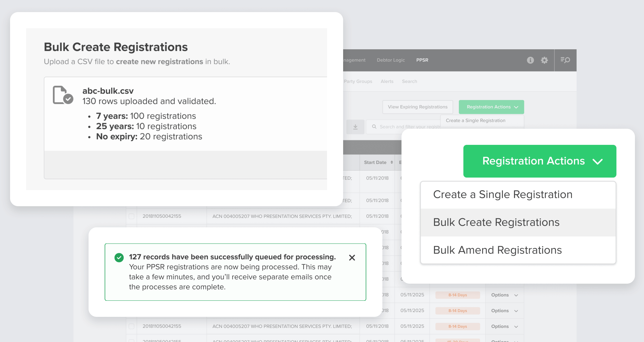Click the info icon in header
The width and height of the screenshot is (644, 342).
coord(530,60)
